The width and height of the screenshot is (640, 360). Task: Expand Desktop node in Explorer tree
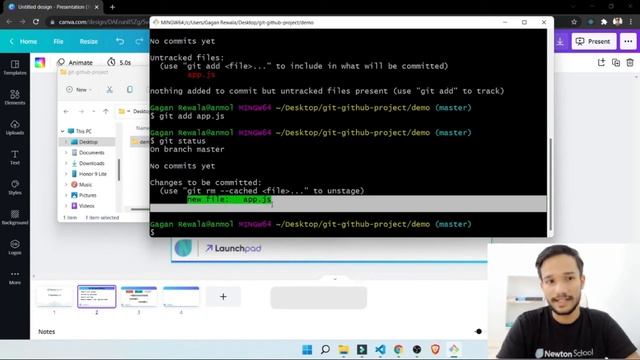tap(66, 142)
